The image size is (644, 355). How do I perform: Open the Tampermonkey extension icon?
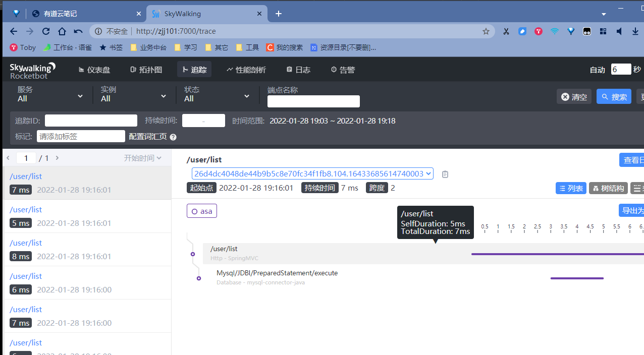click(x=587, y=31)
